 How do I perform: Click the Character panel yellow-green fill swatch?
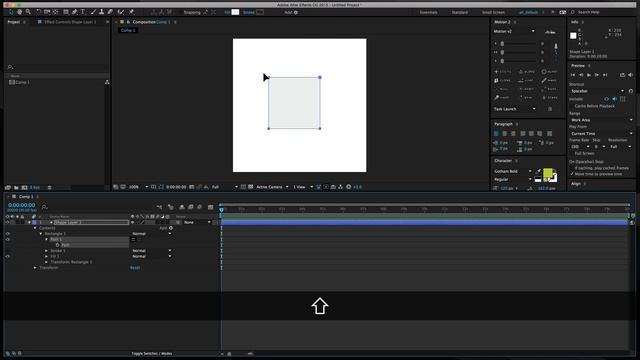(x=548, y=173)
